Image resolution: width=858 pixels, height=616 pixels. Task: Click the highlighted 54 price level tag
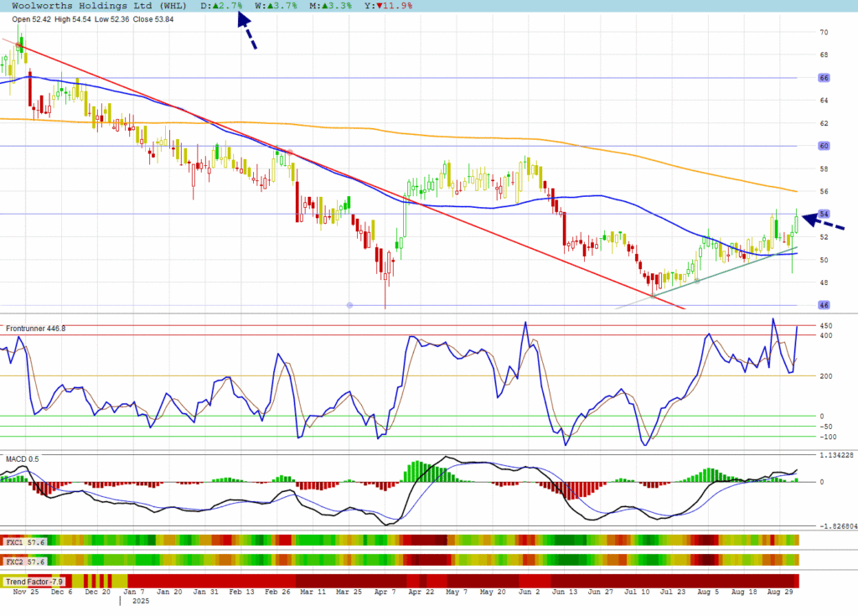pyautogui.click(x=824, y=214)
